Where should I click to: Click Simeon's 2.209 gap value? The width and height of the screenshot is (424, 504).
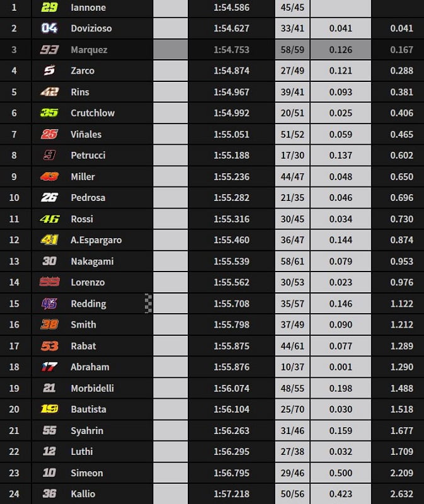pyautogui.click(x=401, y=473)
